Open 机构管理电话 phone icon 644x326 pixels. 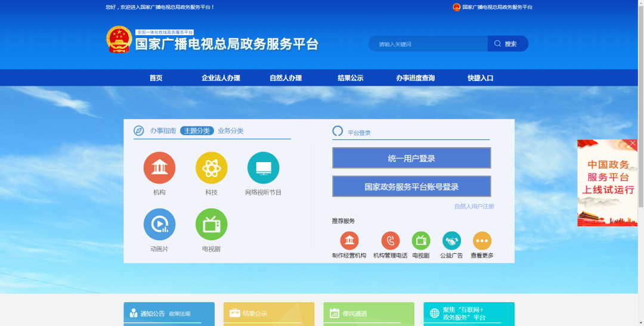coord(390,241)
